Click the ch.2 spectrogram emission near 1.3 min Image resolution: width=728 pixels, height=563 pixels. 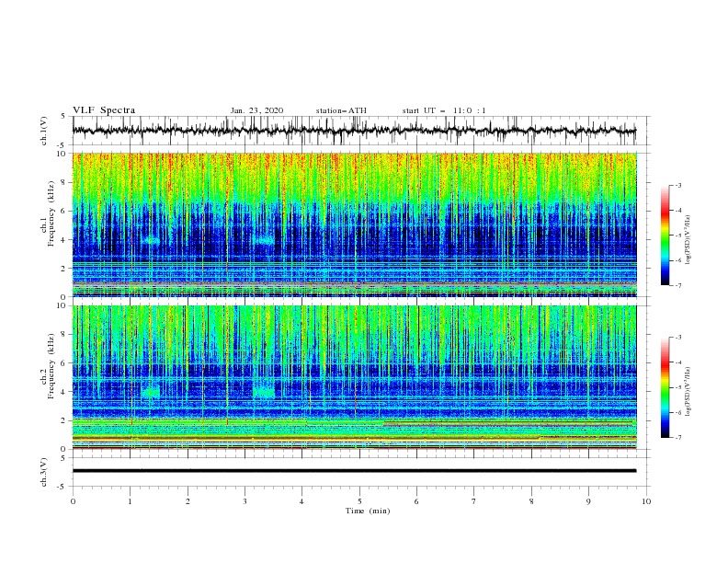click(x=151, y=392)
